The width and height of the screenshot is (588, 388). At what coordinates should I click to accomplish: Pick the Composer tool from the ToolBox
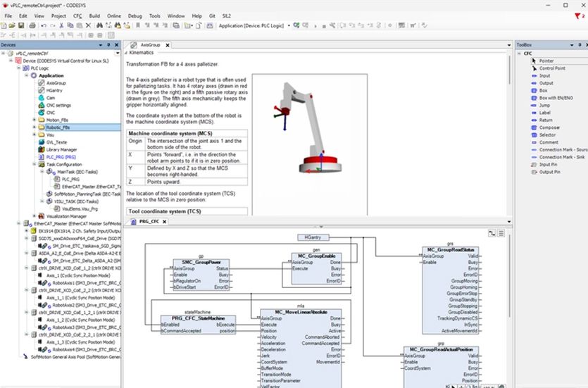coord(549,127)
